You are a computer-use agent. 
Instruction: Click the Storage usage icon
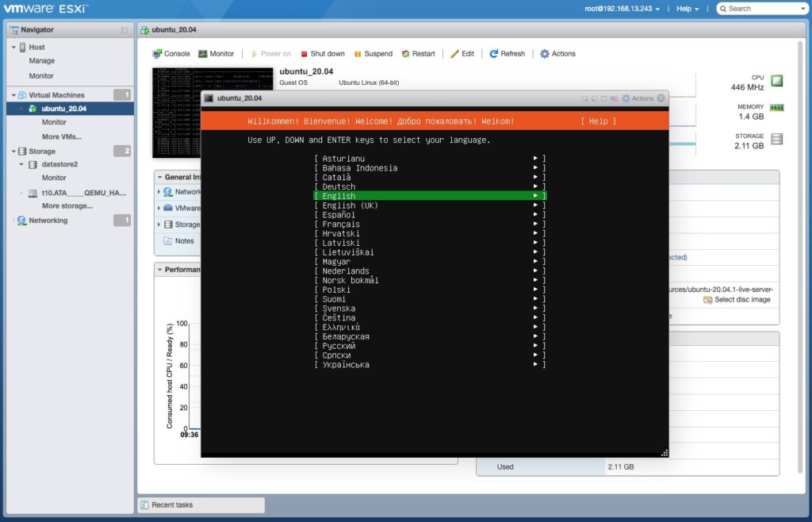point(777,140)
